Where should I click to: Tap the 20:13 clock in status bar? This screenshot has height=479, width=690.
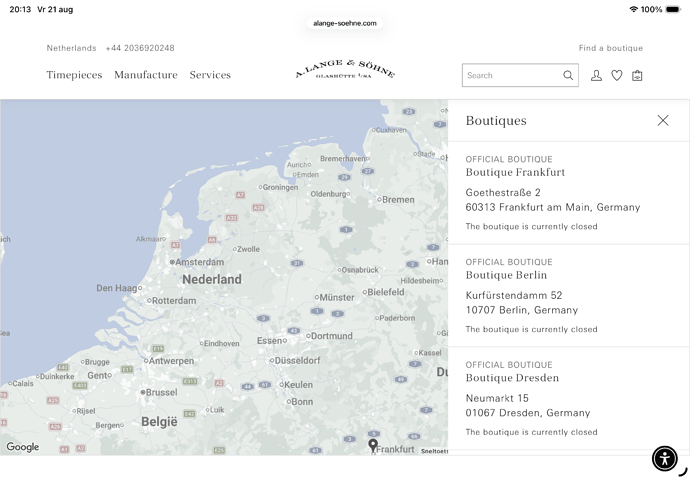point(20,9)
